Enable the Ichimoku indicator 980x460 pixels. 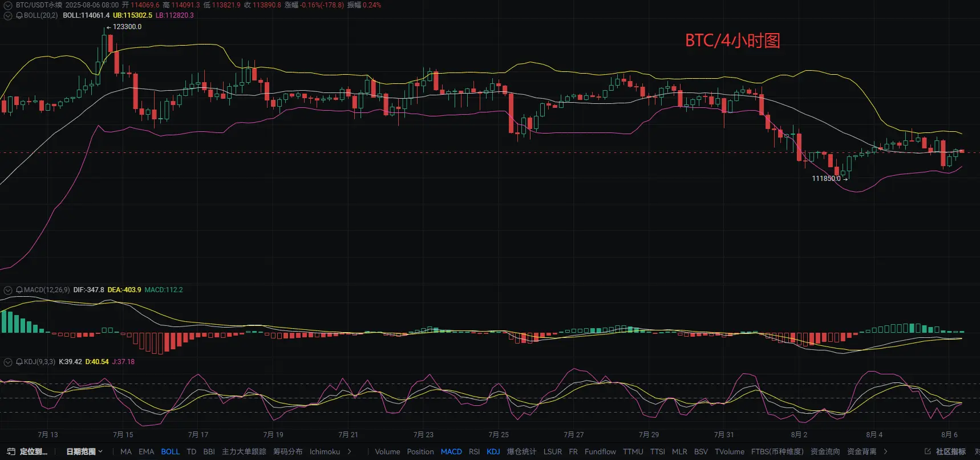point(325,451)
